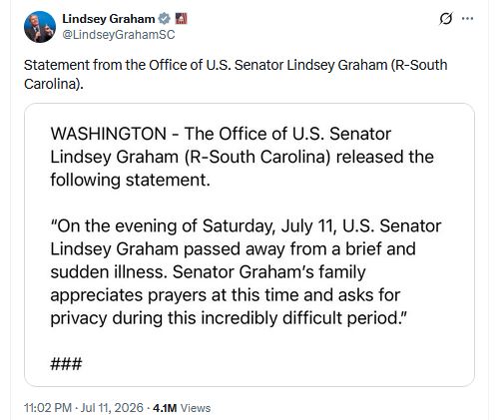The height and width of the screenshot is (420, 504).
Task: Click the post text starting "Statement from the Office"
Action: [x=236, y=74]
